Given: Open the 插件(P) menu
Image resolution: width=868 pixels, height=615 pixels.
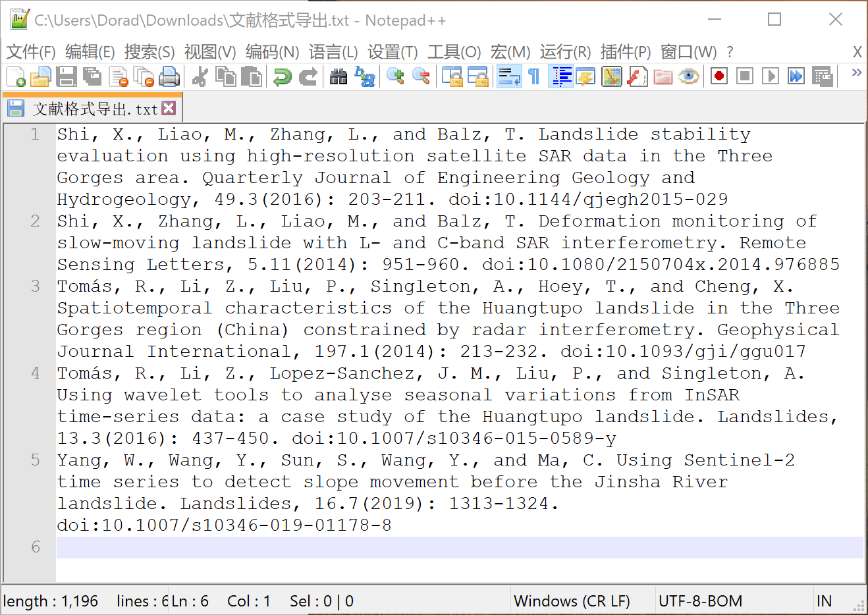Looking at the screenshot, I should (x=626, y=52).
